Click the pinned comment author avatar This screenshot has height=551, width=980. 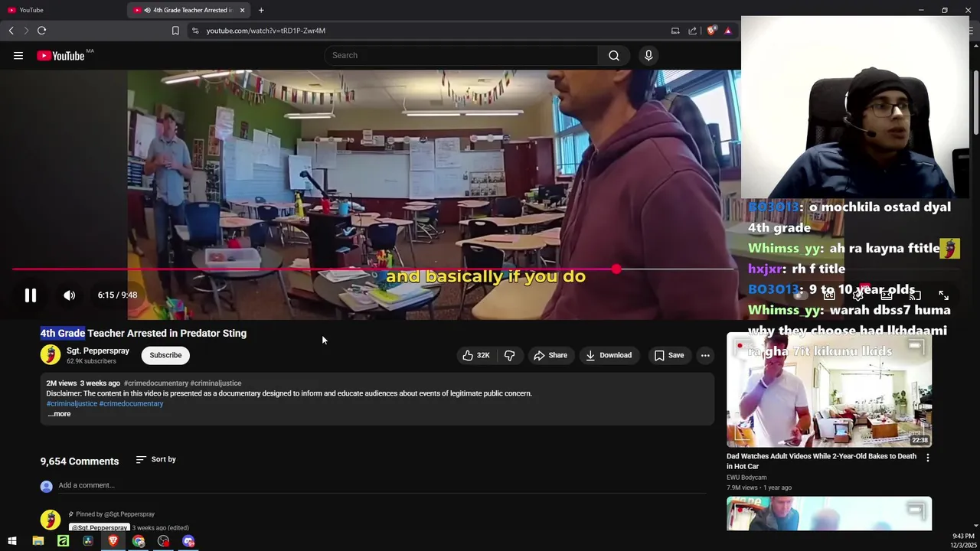[51, 519]
